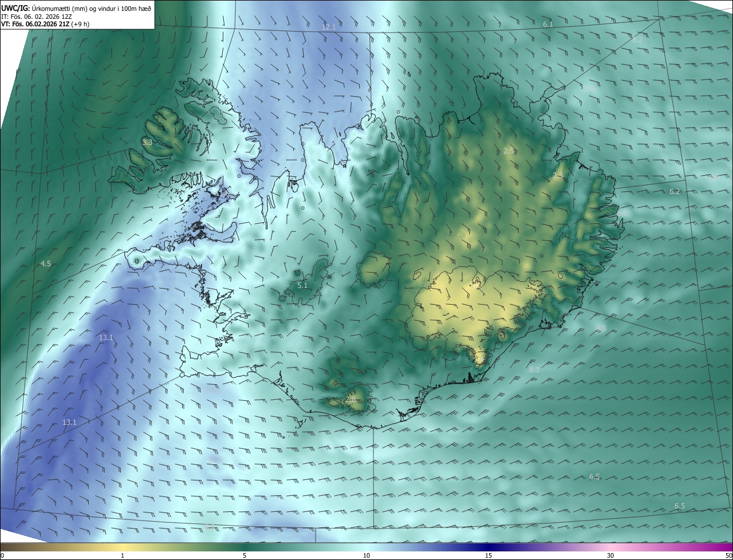Image resolution: width=733 pixels, height=560 pixels.
Task: Click the 30 tick on the color scale
Action: [x=610, y=556]
